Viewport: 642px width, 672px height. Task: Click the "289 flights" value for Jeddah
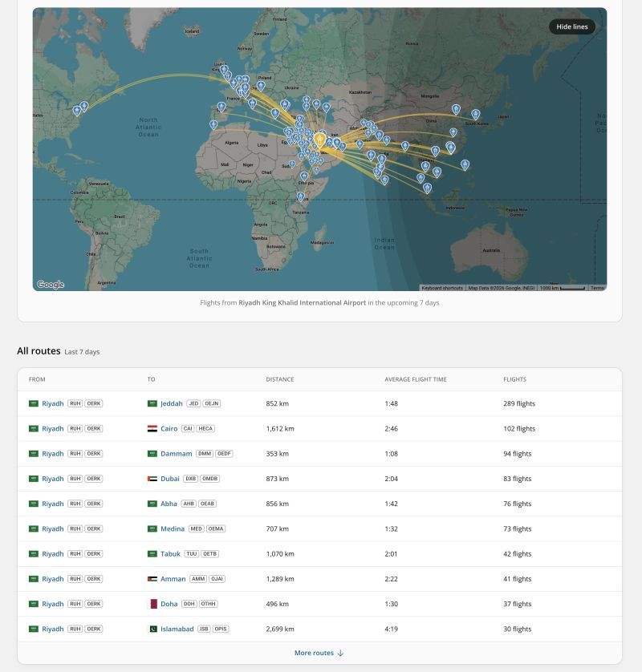(519, 403)
